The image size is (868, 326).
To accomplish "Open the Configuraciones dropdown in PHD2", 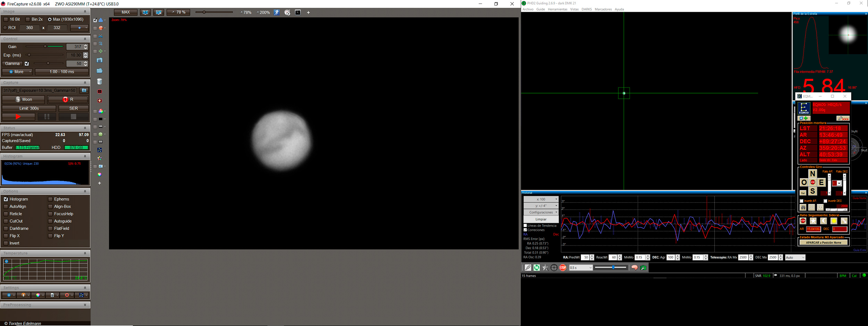I will 541,212.
